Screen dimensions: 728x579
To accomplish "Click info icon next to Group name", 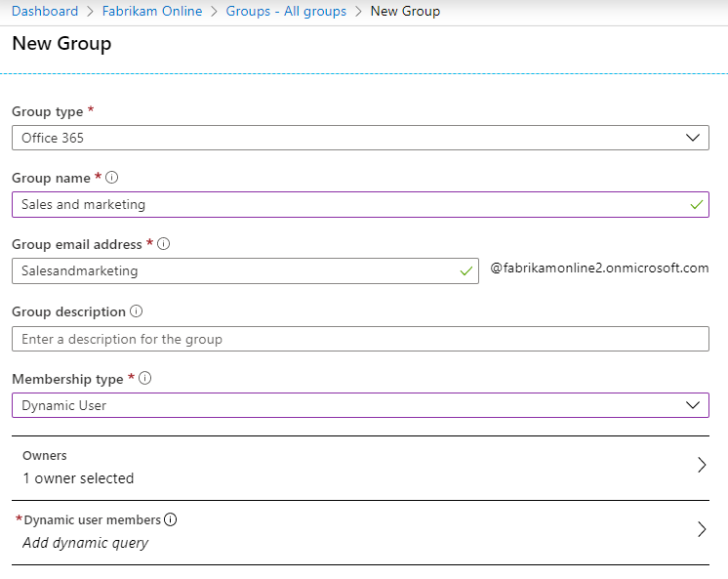I will point(112,178).
